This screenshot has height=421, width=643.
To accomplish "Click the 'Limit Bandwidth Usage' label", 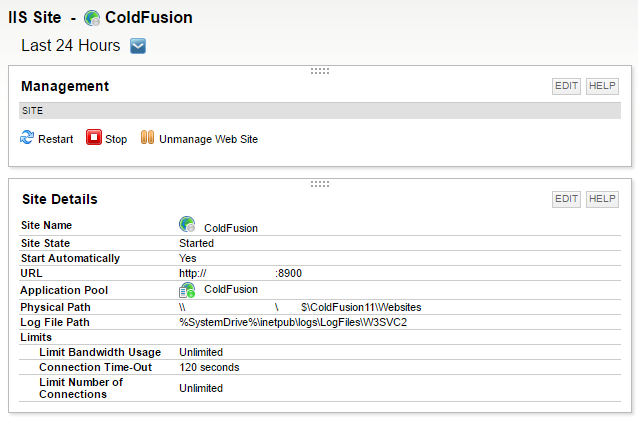I will [x=100, y=353].
